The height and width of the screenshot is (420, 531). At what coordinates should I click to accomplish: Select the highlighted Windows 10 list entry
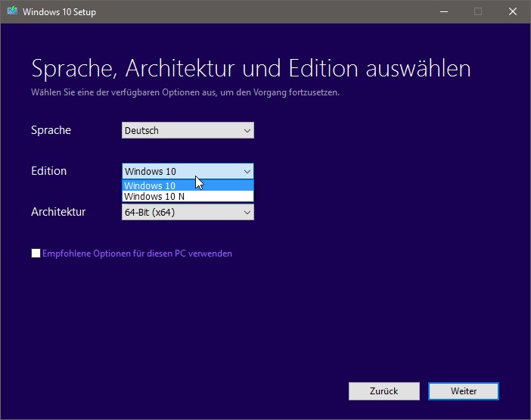[x=188, y=185]
